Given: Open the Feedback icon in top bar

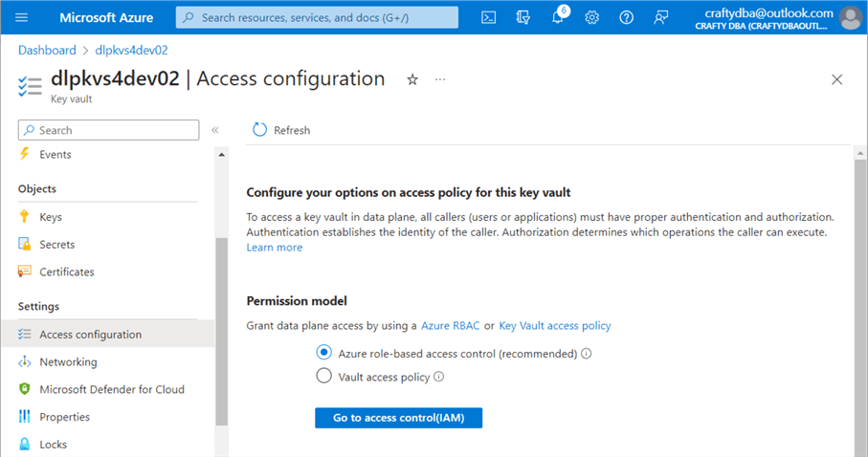Looking at the screenshot, I should 660,18.
